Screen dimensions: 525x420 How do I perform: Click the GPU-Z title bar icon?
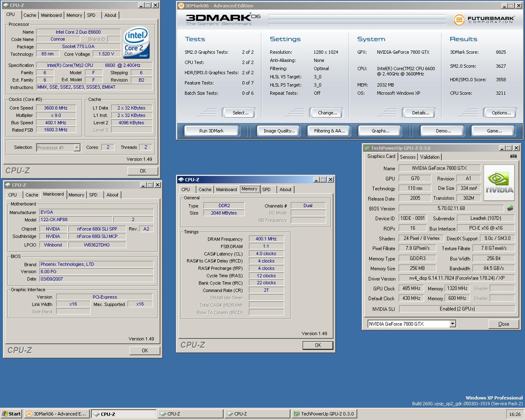[x=367, y=148]
